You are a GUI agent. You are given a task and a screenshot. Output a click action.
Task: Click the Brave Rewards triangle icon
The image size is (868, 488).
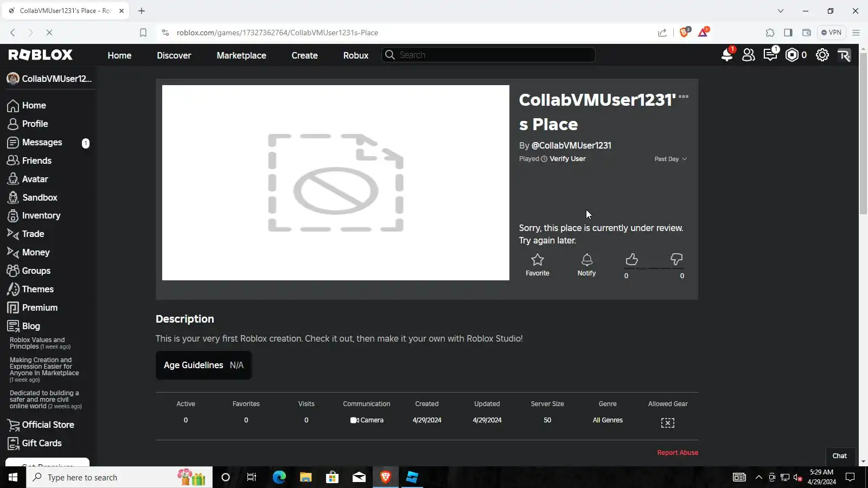(x=703, y=33)
